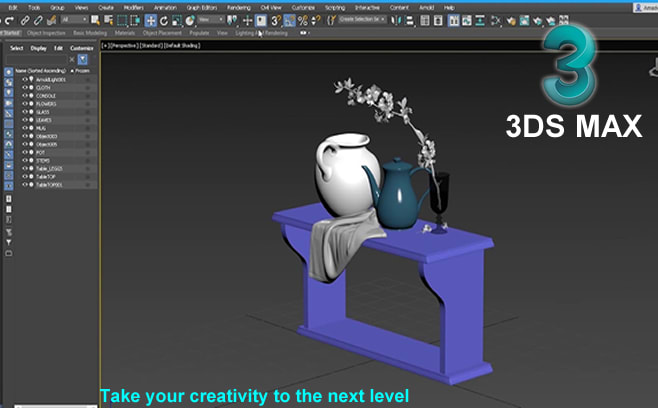Activate the Select and Scale tool

pyautogui.click(x=177, y=21)
